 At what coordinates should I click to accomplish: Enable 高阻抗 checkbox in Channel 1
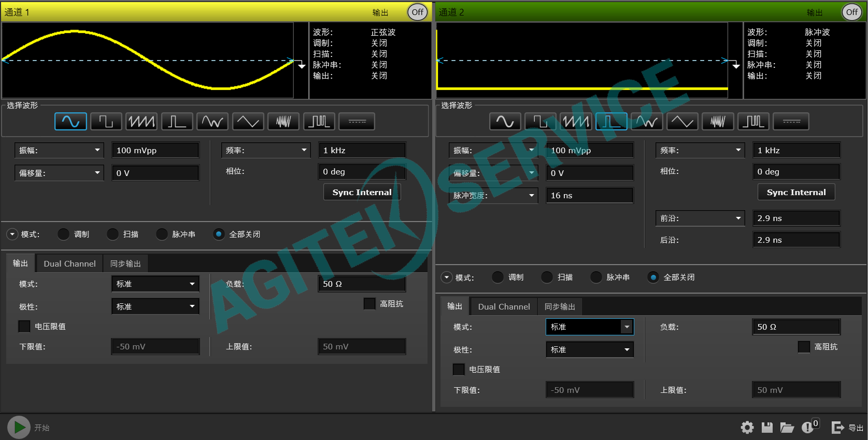tap(369, 304)
